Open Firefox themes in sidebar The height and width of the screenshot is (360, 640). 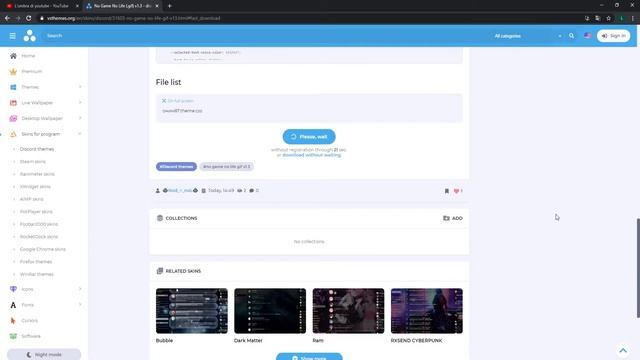[36, 262]
